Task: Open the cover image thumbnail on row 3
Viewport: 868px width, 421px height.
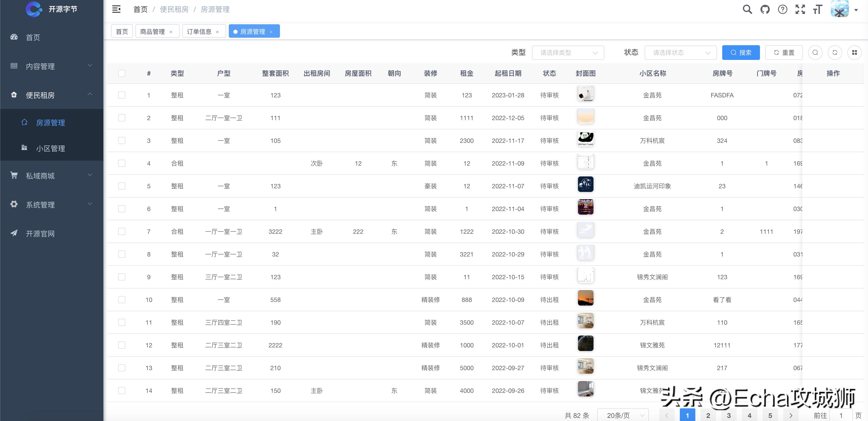Action: click(585, 139)
